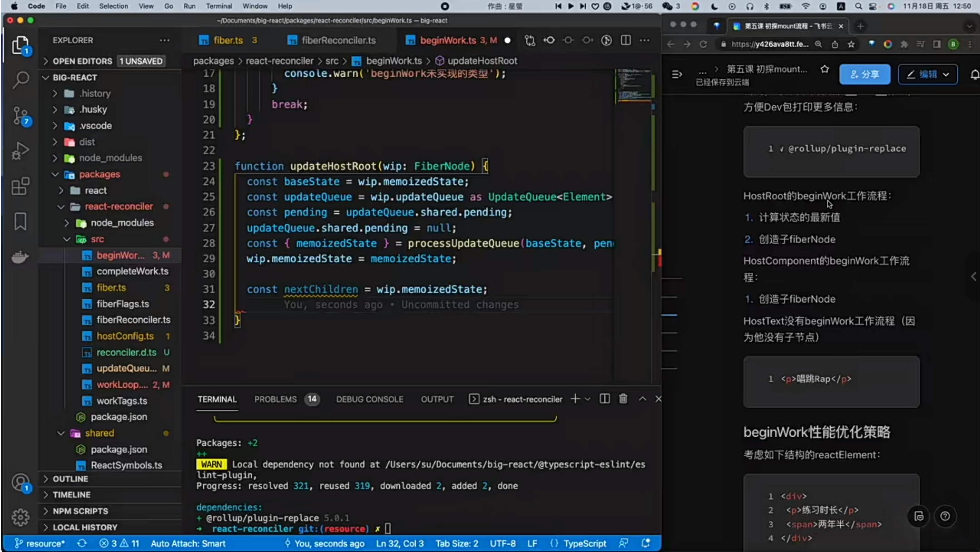
Task: Click the sync changes icon in status bar
Action: [x=82, y=543]
